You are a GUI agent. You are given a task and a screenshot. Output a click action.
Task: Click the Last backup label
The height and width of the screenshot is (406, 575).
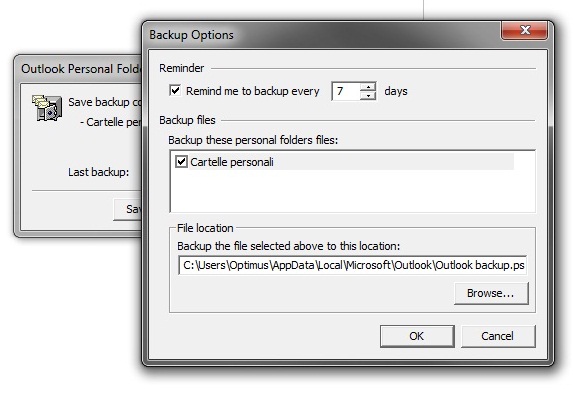pyautogui.click(x=98, y=172)
